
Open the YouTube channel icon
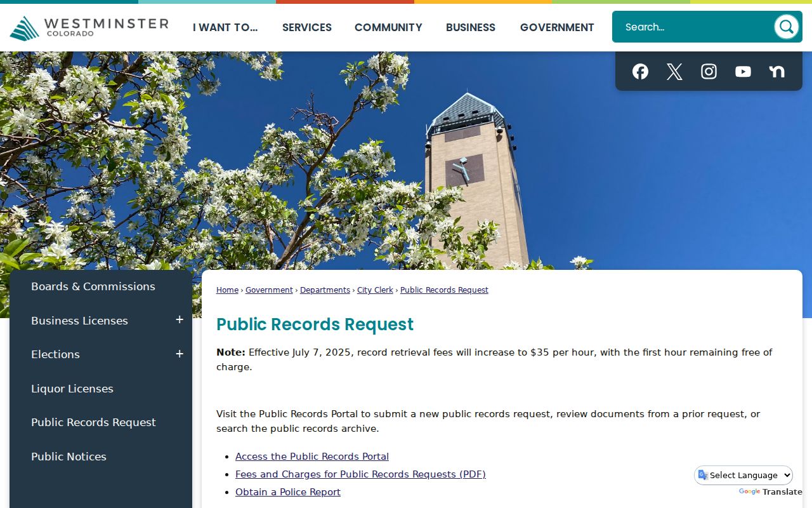tap(743, 72)
